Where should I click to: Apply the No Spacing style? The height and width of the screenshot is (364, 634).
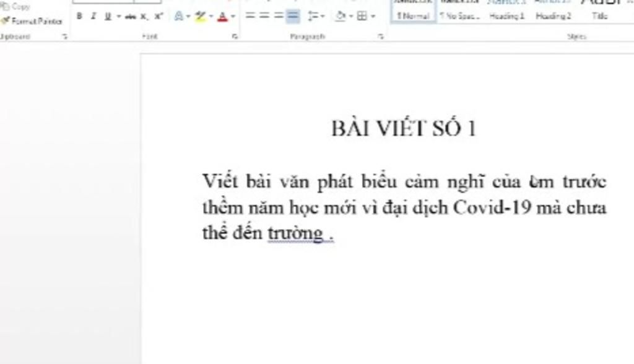pos(460,11)
